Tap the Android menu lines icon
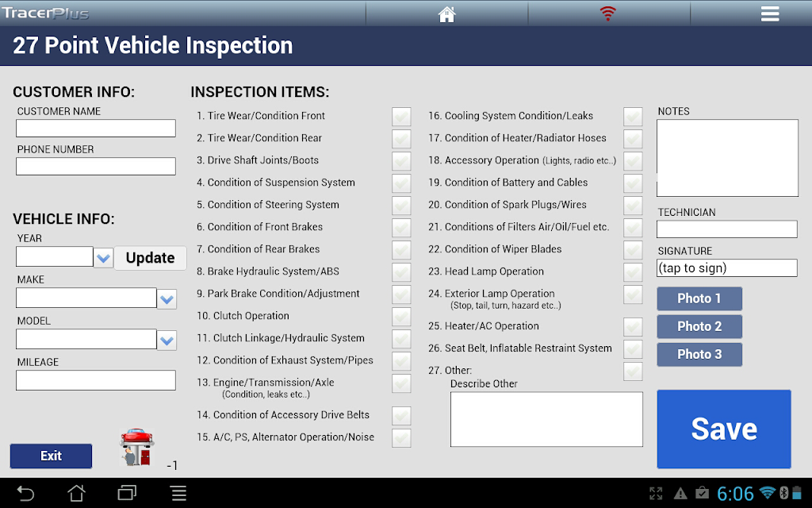Screen dimensions: 812x508 (x=179, y=493)
